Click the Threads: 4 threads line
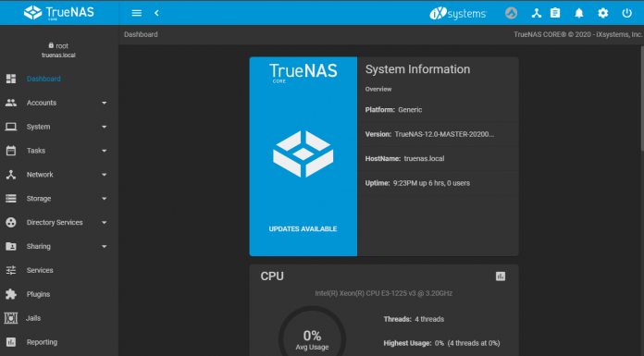This screenshot has height=356, width=644. click(414, 319)
